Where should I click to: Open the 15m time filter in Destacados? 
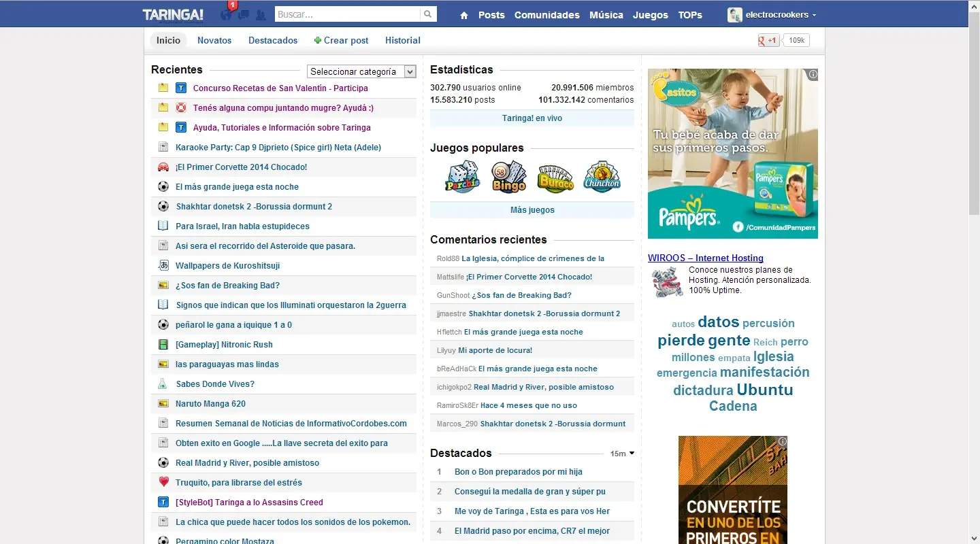(x=622, y=454)
